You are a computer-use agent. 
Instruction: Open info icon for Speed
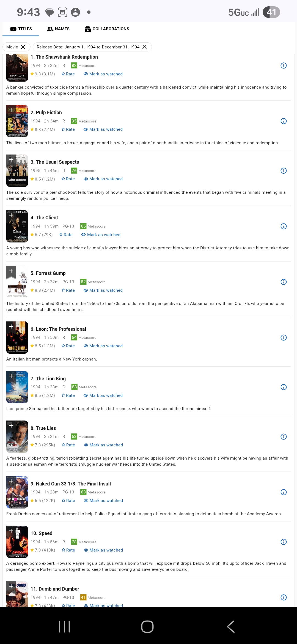pos(284,542)
